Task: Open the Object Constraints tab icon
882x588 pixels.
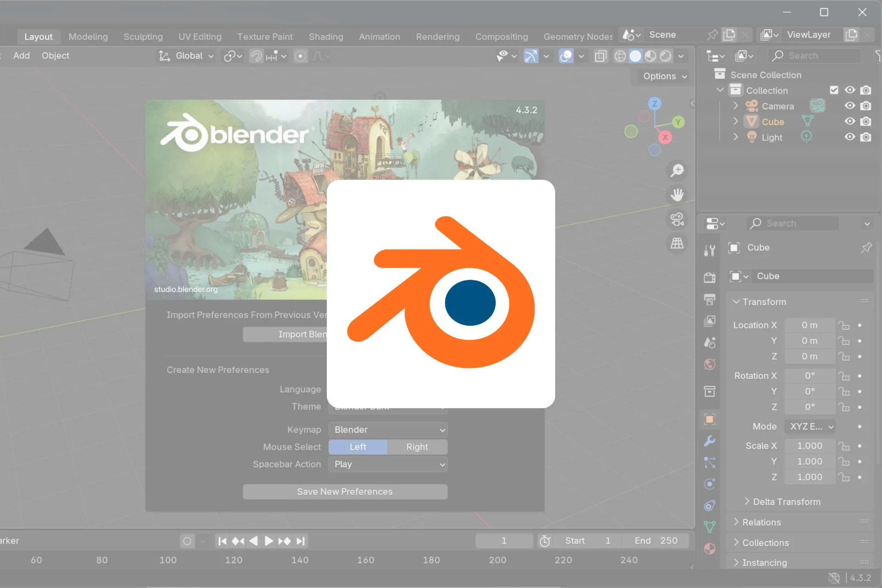Action: click(710, 505)
